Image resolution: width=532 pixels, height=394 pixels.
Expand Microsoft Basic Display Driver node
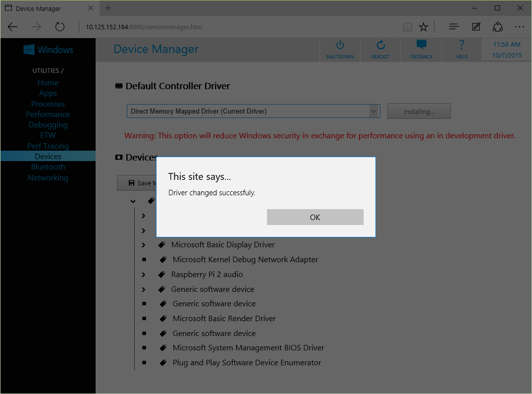pyautogui.click(x=144, y=245)
